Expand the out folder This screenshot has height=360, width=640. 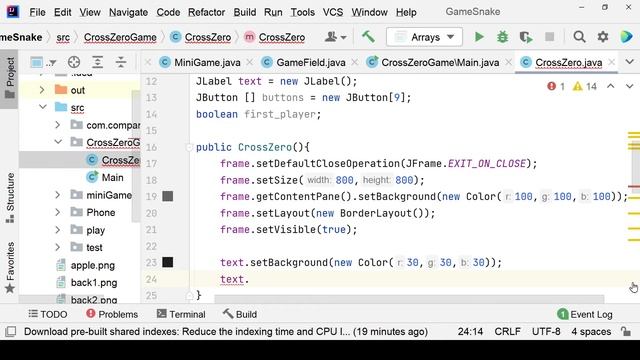(42, 90)
